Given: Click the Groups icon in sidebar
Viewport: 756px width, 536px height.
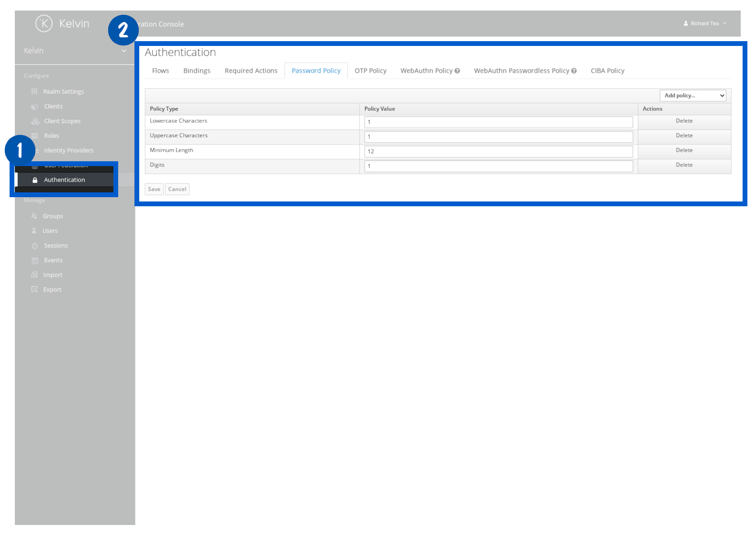Looking at the screenshot, I should (34, 216).
